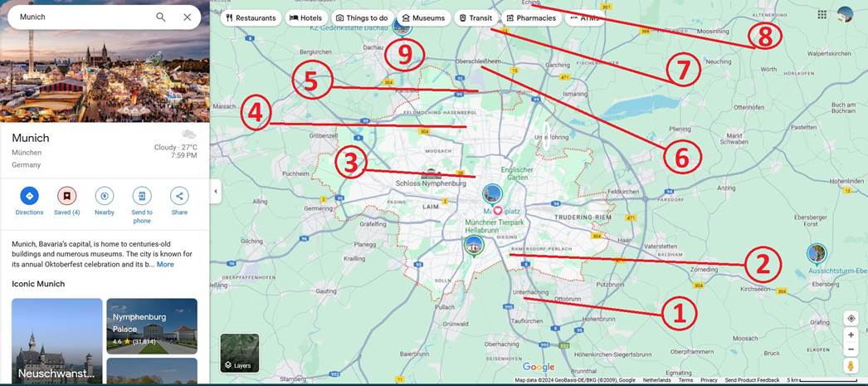Image resolution: width=868 pixels, height=386 pixels.
Task: Filter the map by Restaurants
Action: (x=251, y=17)
